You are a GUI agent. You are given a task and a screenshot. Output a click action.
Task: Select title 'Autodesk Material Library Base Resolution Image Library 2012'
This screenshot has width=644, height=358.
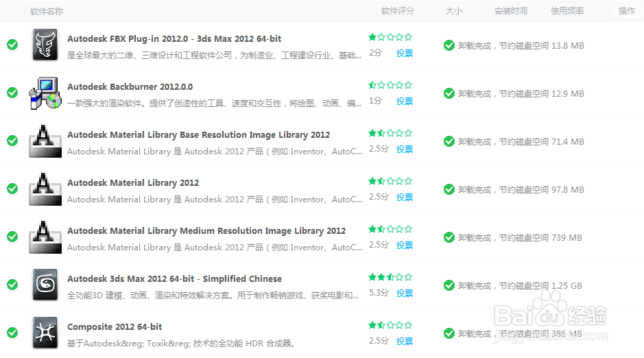pyautogui.click(x=198, y=134)
